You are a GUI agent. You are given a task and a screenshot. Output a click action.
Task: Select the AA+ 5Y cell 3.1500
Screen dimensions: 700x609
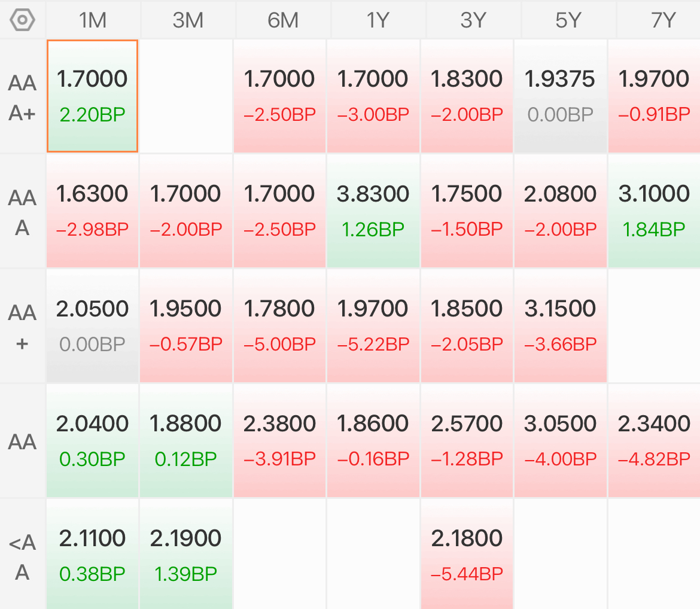pos(560,325)
